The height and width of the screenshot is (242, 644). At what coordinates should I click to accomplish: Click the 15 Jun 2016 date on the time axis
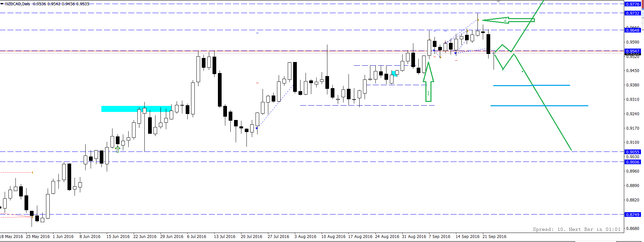click(x=118, y=237)
